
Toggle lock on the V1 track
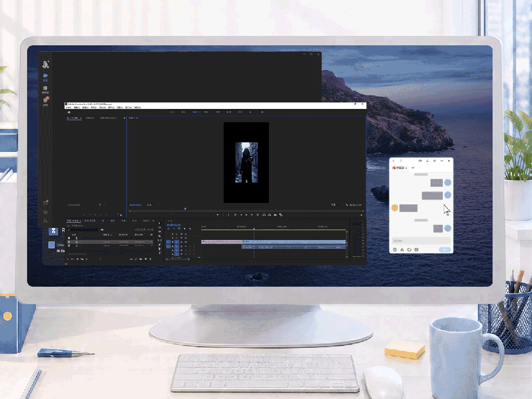(x=172, y=242)
